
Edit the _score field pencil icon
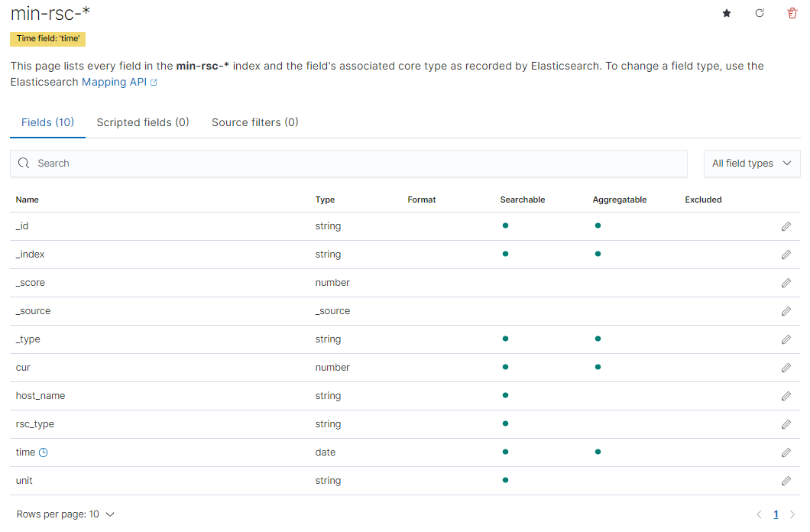[786, 283]
